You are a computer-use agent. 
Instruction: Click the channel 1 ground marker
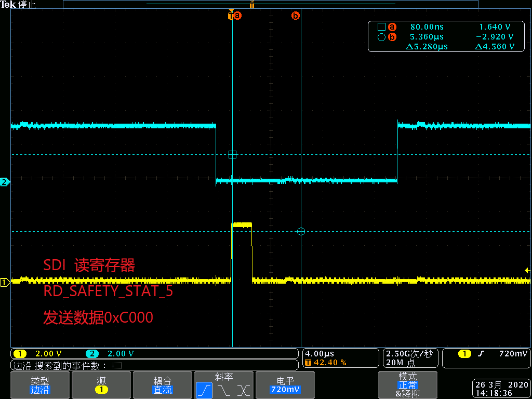point(5,282)
